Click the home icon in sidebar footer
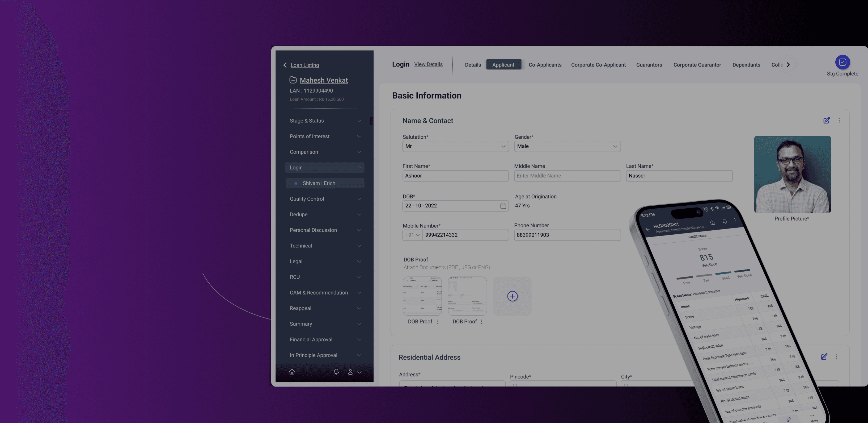The image size is (868, 423). point(292,372)
